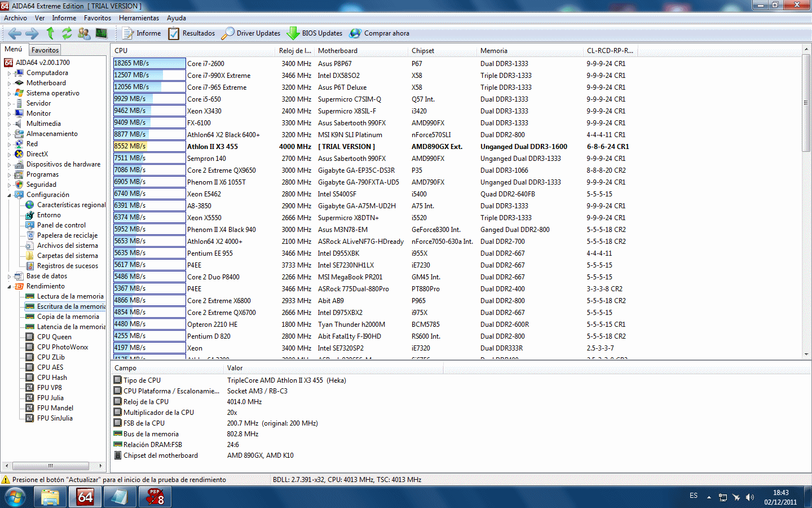Expand the Computadora tree node
Screen dimensions: 812x508
9,73
